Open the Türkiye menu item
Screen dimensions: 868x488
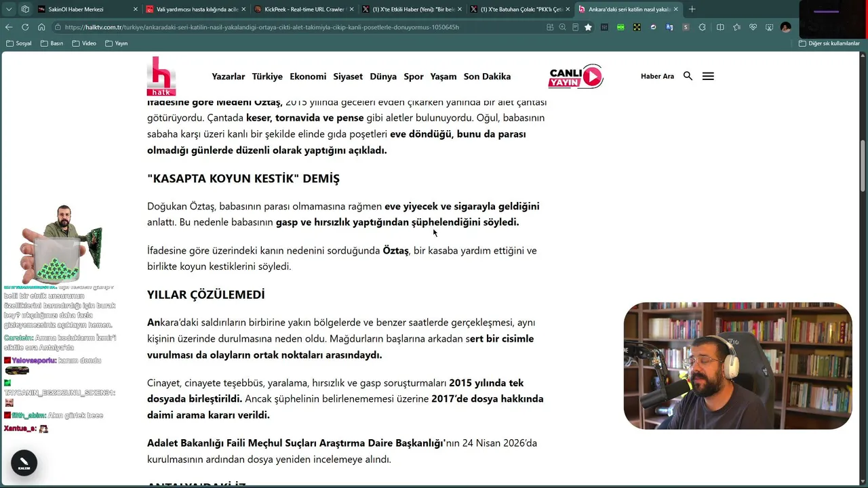[x=267, y=77]
